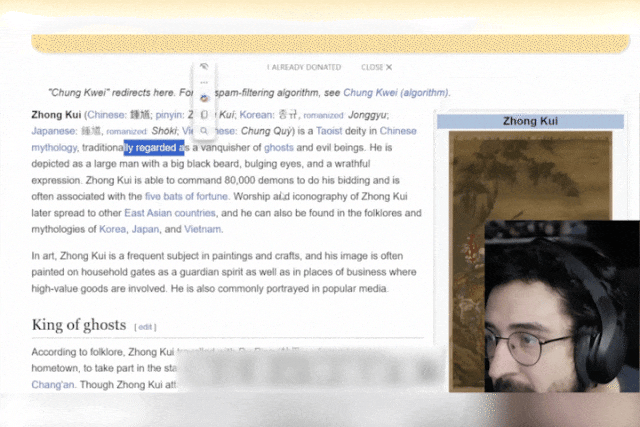Click the romanized link before Jonggyu
This screenshot has width=640, height=427.
click(x=323, y=116)
